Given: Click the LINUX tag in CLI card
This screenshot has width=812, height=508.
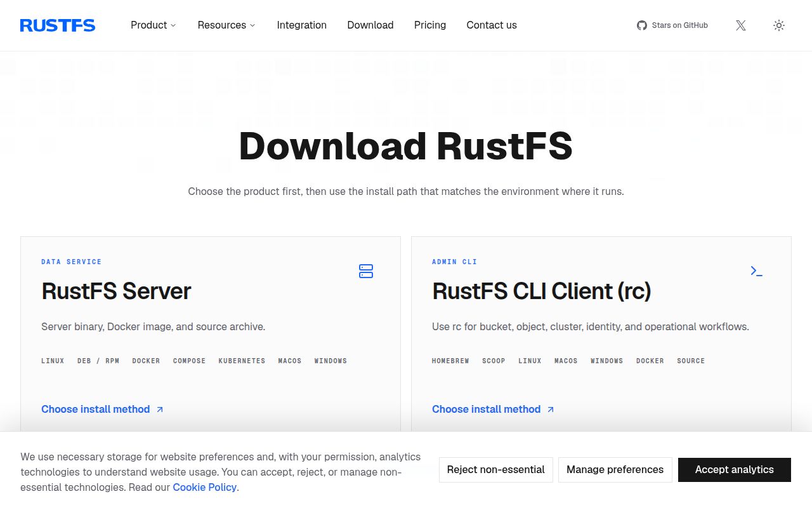Looking at the screenshot, I should [530, 361].
